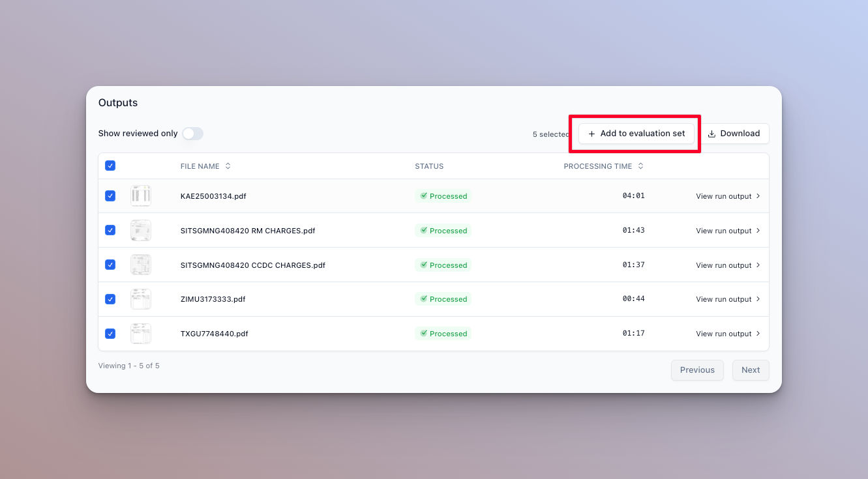Uncheck the KAE25003134.pdf row checkbox
Viewport: 868px width, 479px height.
(110, 196)
